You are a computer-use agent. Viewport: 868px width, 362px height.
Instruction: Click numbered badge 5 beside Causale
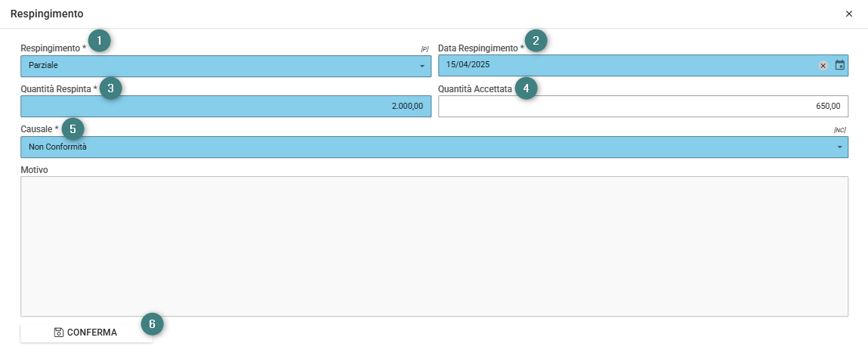73,128
